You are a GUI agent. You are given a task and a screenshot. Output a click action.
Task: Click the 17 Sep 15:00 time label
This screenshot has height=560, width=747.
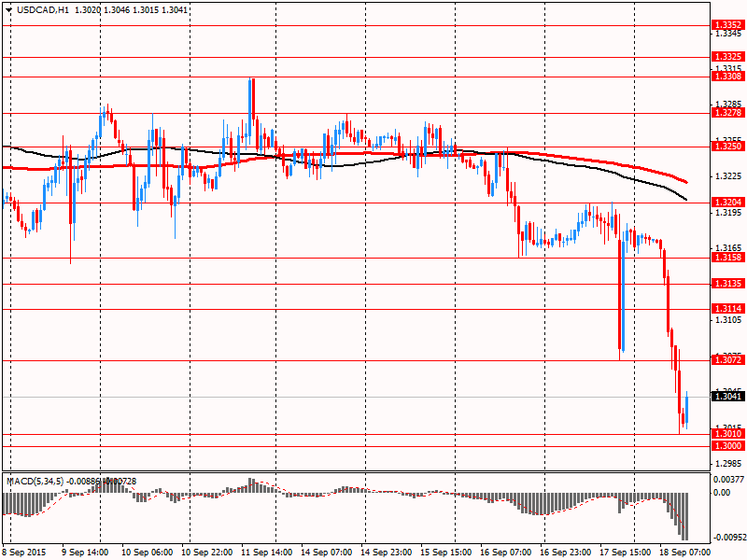coord(625,553)
